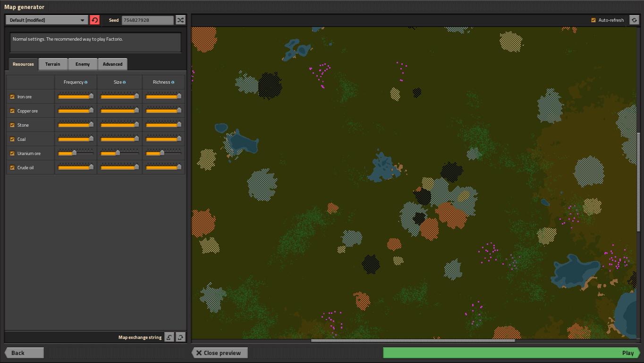Click the "Seed" label

tap(114, 20)
